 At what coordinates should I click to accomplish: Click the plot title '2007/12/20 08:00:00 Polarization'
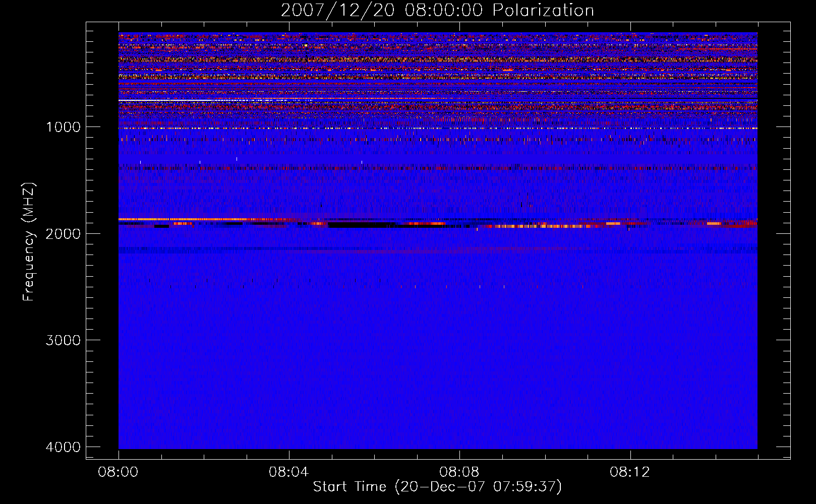437,10
